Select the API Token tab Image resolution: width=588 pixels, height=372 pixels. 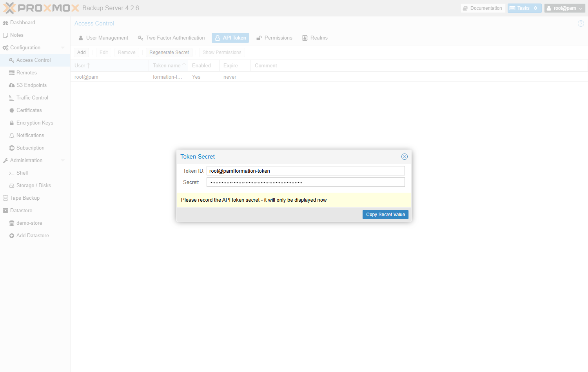point(230,38)
